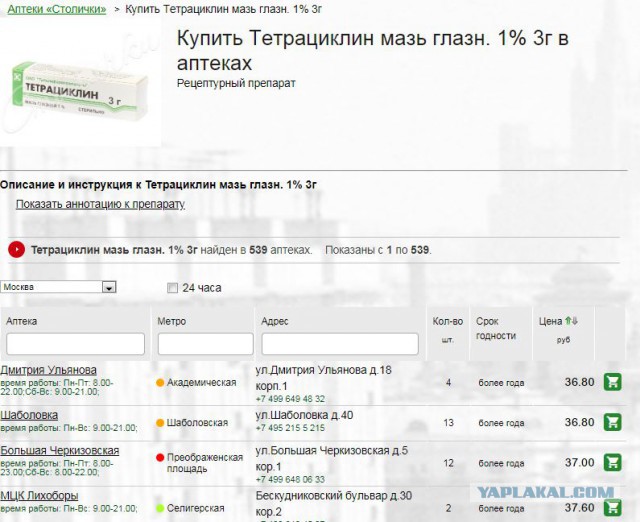Click the Кол-во column header
Viewport: 640px width, 522px height.
[448, 321]
